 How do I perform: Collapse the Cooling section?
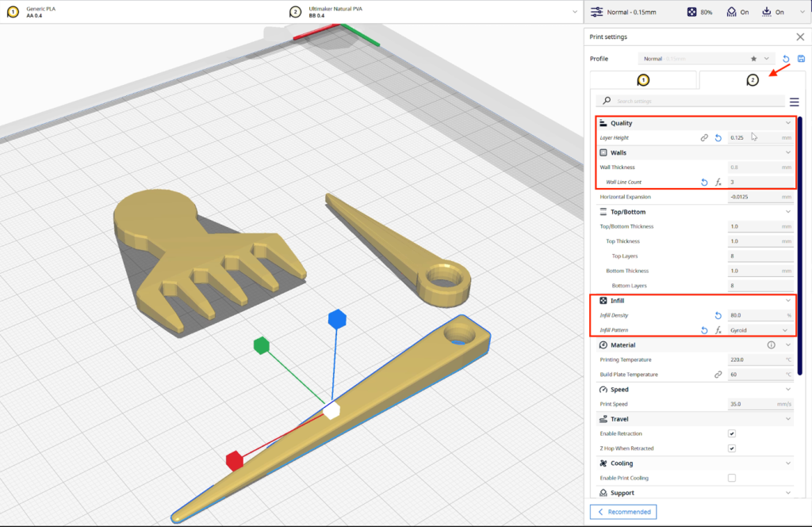[x=788, y=464]
